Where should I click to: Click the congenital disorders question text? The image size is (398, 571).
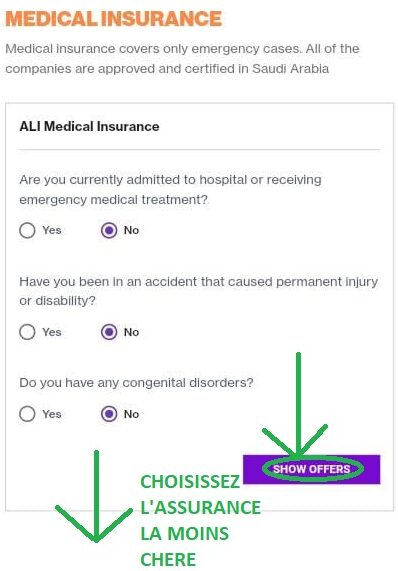click(136, 383)
